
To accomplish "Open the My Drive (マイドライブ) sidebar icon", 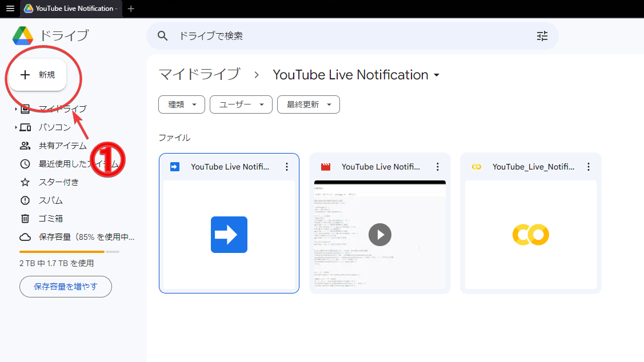I will coord(25,108).
